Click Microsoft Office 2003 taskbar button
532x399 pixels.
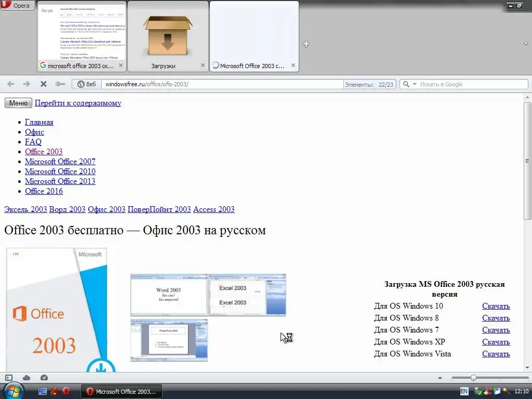click(x=122, y=391)
